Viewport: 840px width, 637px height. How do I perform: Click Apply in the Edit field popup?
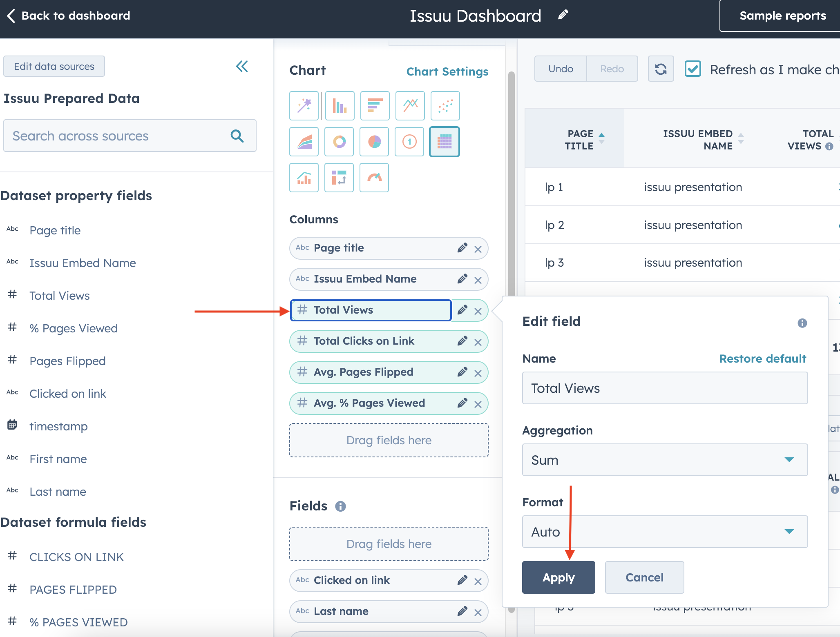coord(559,577)
